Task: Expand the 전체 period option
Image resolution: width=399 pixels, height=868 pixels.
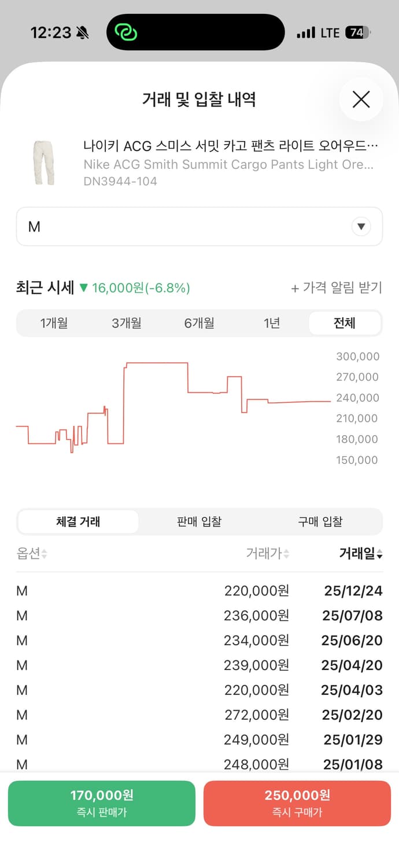Action: pos(345,323)
